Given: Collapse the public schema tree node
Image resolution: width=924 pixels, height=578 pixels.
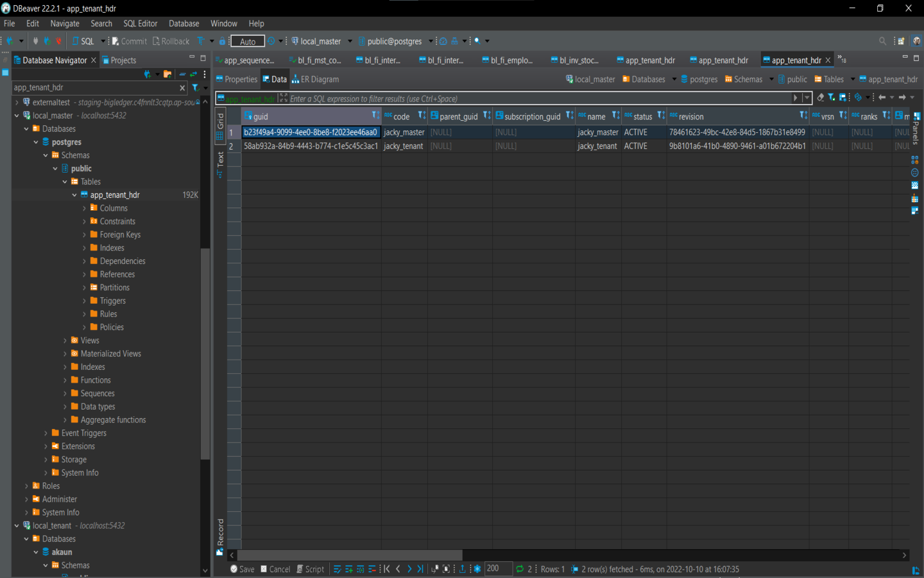Looking at the screenshot, I should (55, 169).
